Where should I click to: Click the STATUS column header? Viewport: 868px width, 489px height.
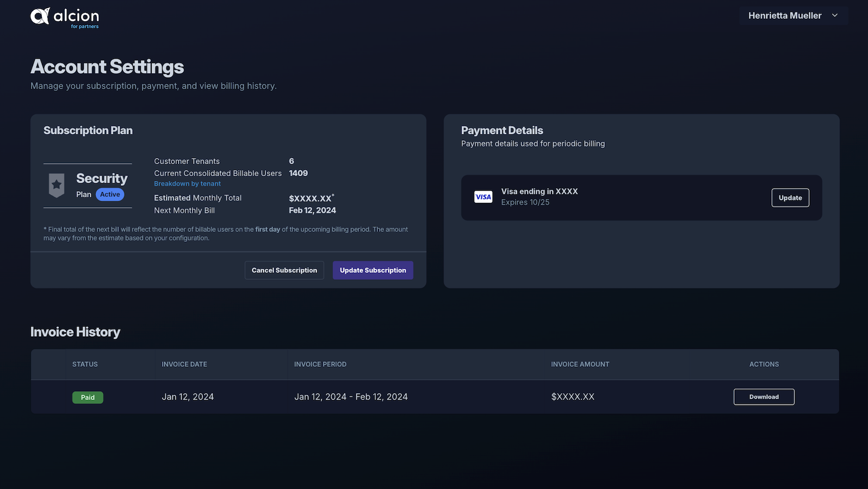click(85, 364)
